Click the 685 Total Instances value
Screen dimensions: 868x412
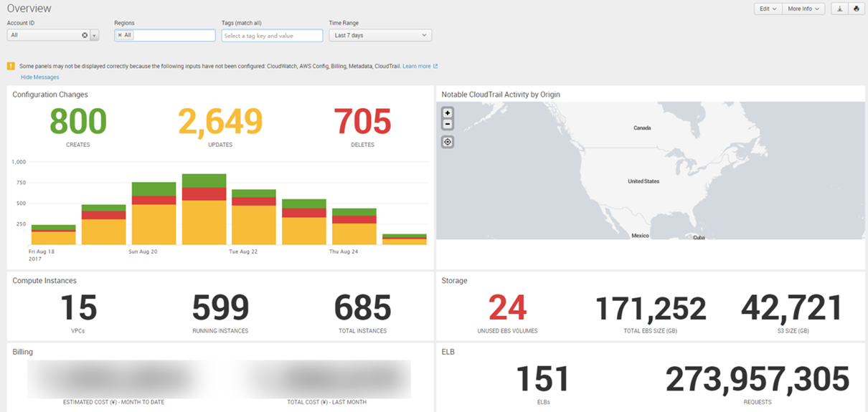(363, 308)
